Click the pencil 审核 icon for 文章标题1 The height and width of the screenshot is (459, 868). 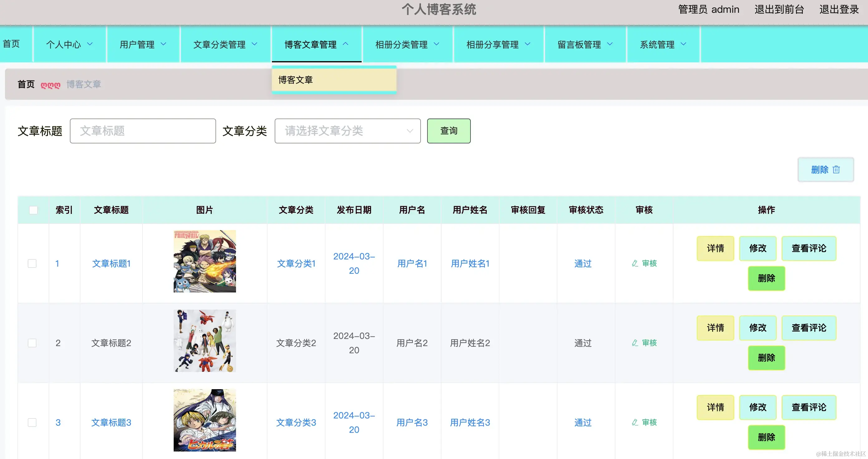(635, 263)
